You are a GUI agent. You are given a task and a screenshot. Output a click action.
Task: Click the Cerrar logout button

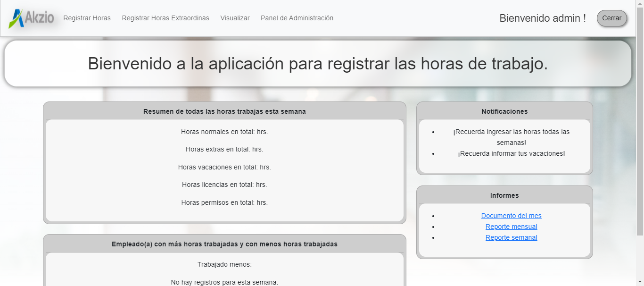(612, 18)
